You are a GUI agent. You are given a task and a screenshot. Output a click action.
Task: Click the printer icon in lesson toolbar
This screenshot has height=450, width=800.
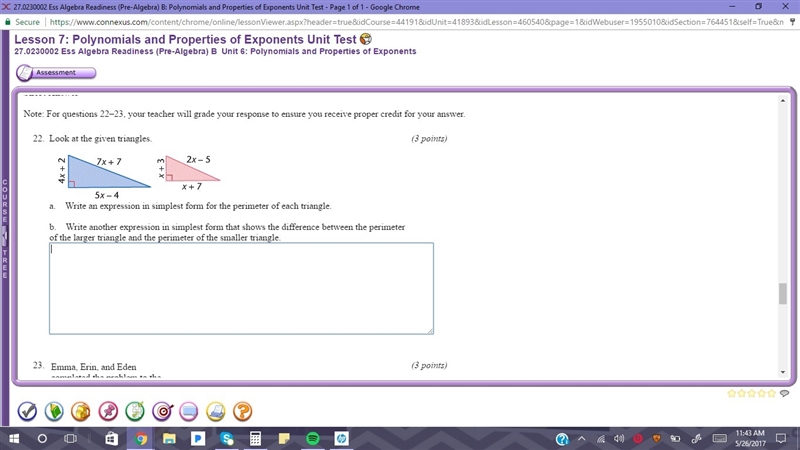pyautogui.click(x=216, y=411)
